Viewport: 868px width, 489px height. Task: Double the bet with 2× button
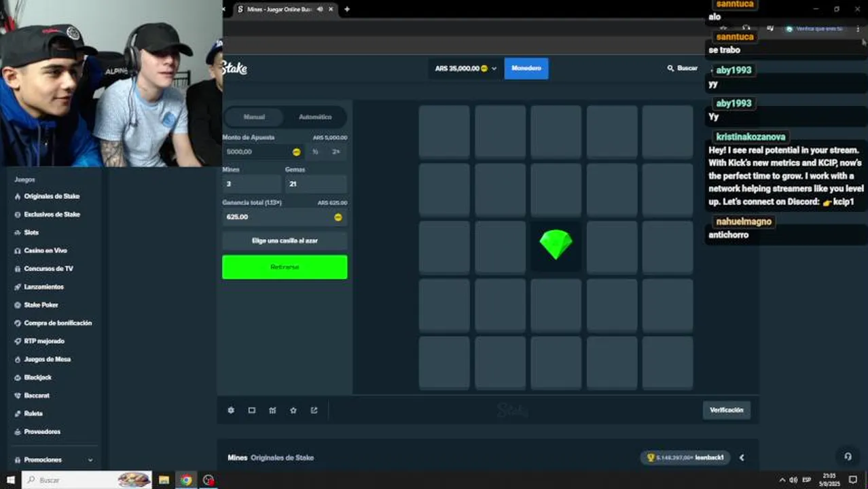coord(336,152)
